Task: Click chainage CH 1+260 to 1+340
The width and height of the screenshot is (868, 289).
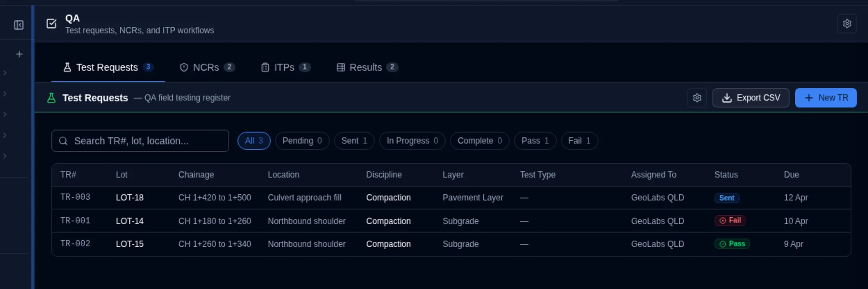Action: pos(214,244)
